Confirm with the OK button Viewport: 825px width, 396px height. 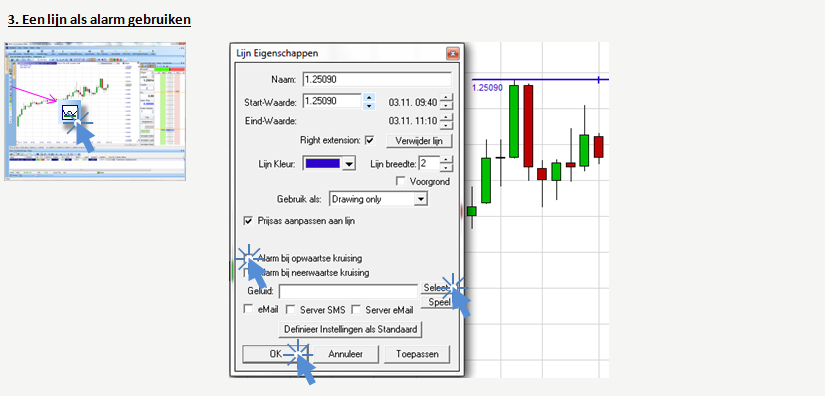[276, 354]
